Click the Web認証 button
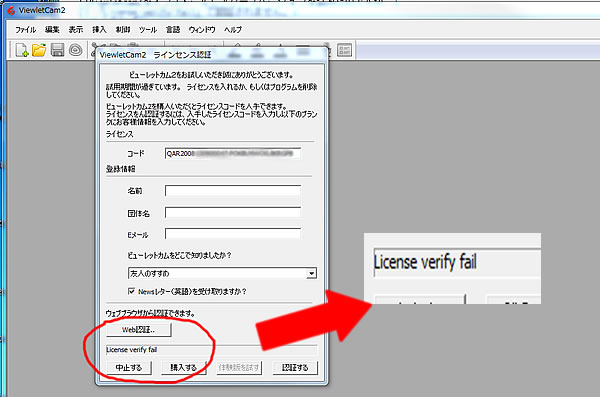Viewport: 600px width, 397px height. 139,330
